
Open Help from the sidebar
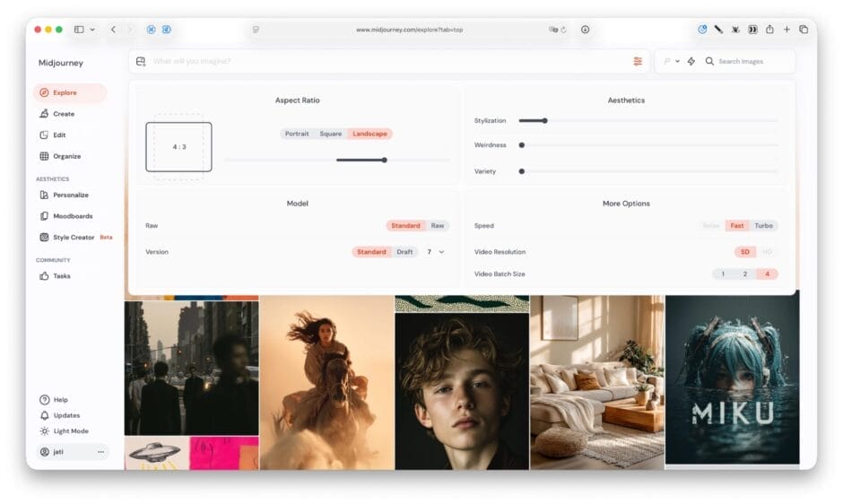54,400
